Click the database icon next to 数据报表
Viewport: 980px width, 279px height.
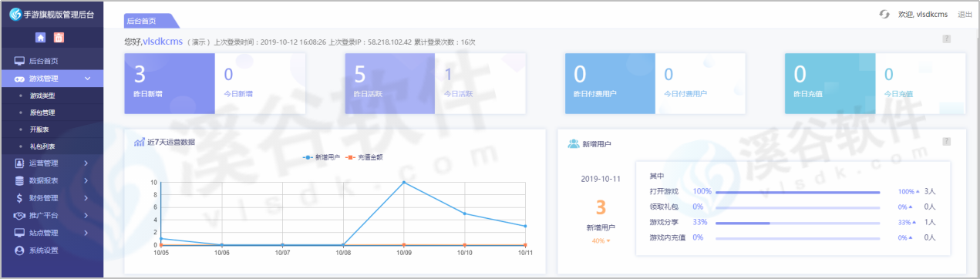pos(19,180)
